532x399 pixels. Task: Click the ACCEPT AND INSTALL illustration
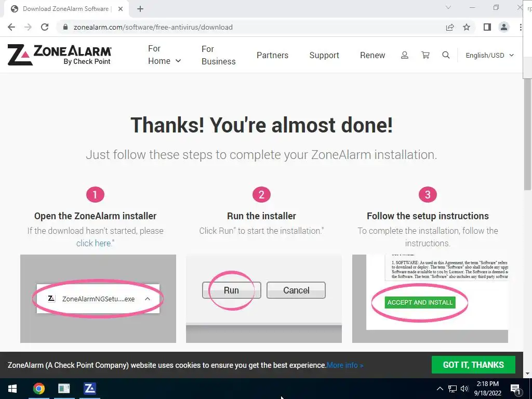(x=430, y=299)
